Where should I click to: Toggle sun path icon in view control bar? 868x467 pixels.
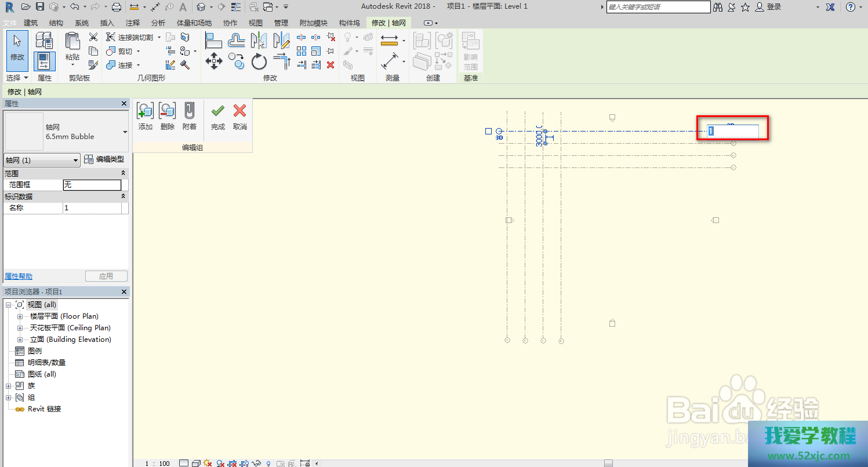(x=208, y=463)
